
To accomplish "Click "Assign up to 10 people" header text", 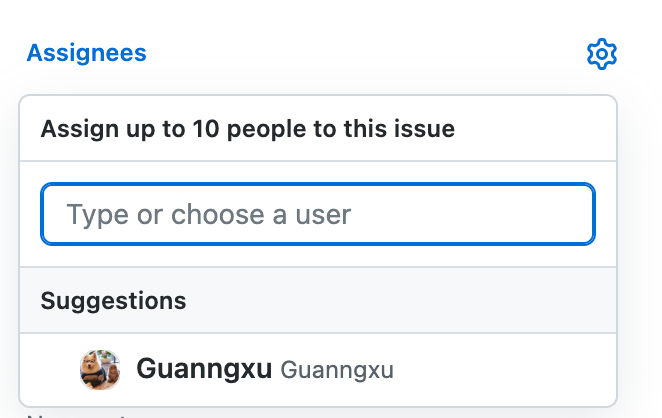I will pyautogui.click(x=248, y=129).
